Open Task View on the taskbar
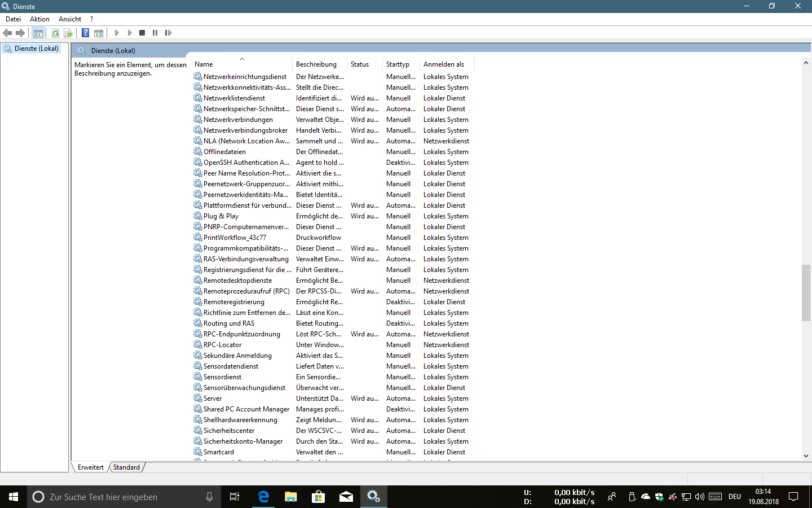 point(235,497)
